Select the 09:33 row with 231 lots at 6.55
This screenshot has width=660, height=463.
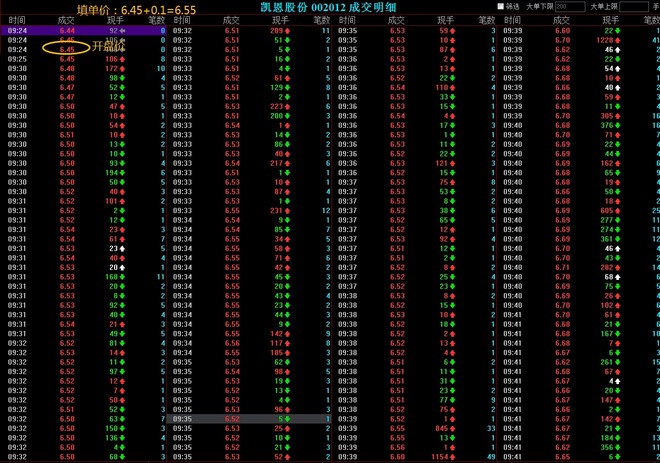click(x=249, y=210)
